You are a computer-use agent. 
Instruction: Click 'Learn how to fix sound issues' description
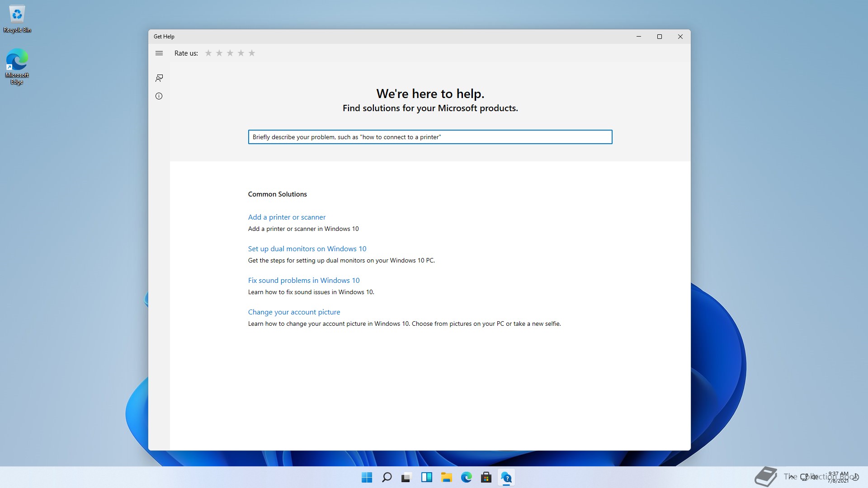(311, 292)
